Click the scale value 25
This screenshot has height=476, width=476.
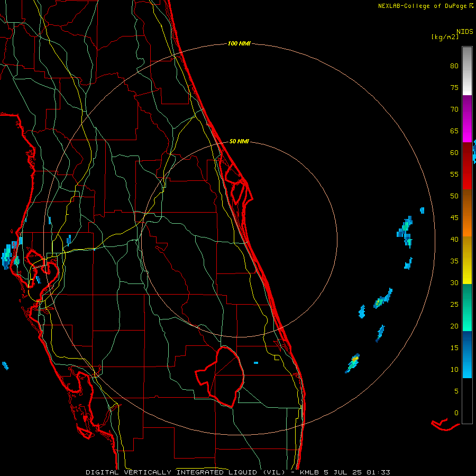(x=454, y=305)
